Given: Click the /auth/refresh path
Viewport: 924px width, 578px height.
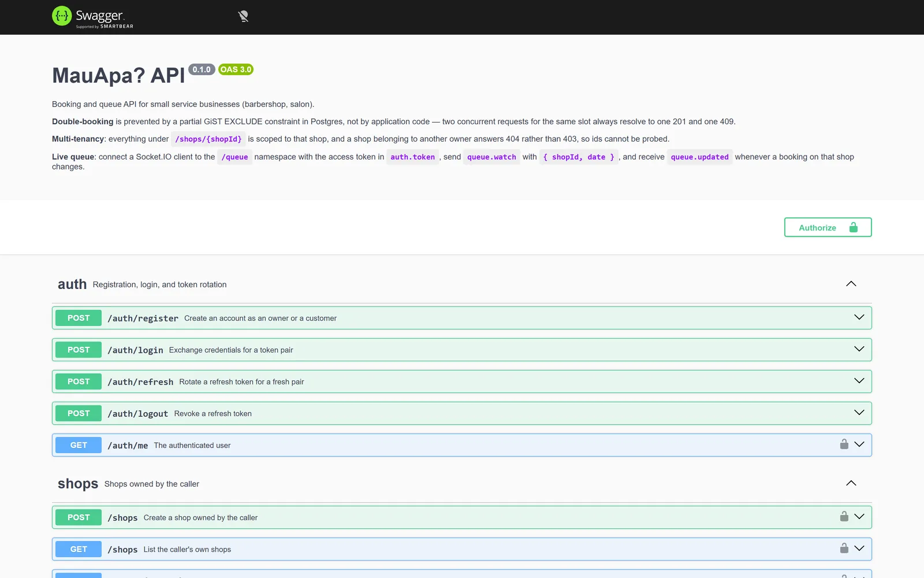Looking at the screenshot, I should pos(140,382).
